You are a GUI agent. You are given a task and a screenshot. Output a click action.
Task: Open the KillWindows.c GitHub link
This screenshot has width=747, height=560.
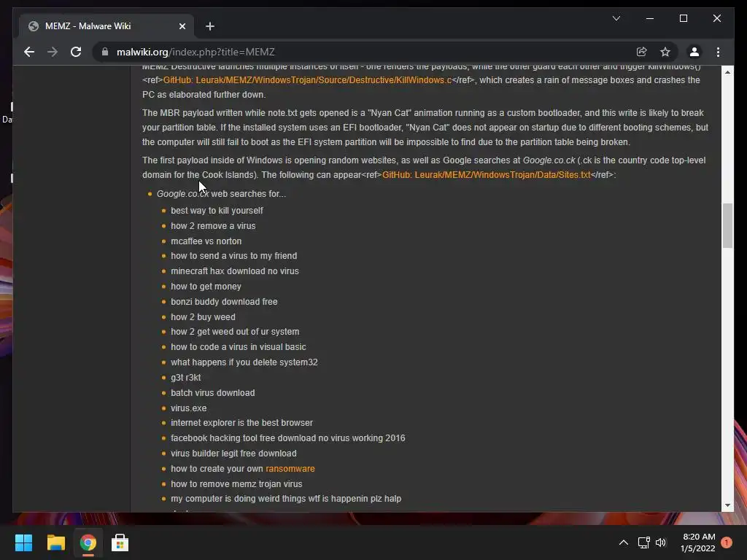[x=307, y=80]
